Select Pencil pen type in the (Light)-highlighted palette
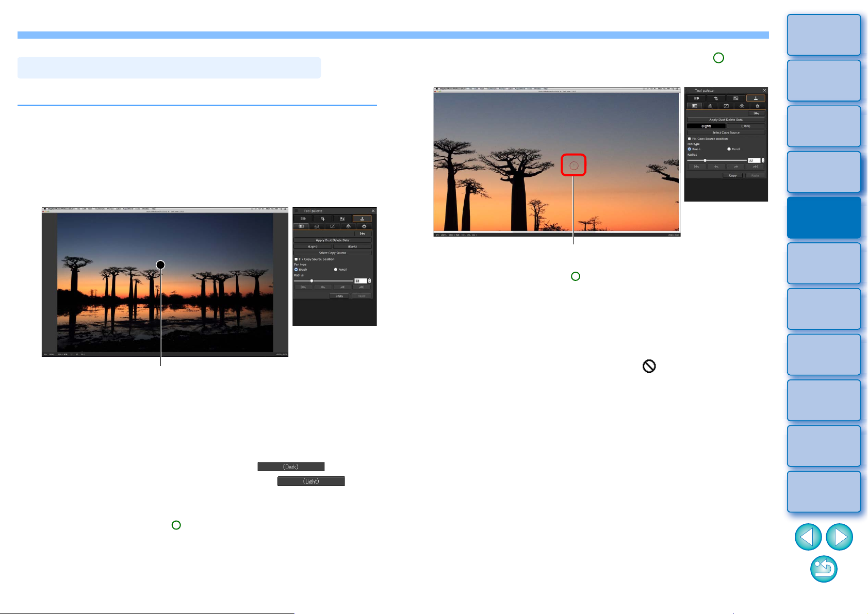 [x=729, y=149]
